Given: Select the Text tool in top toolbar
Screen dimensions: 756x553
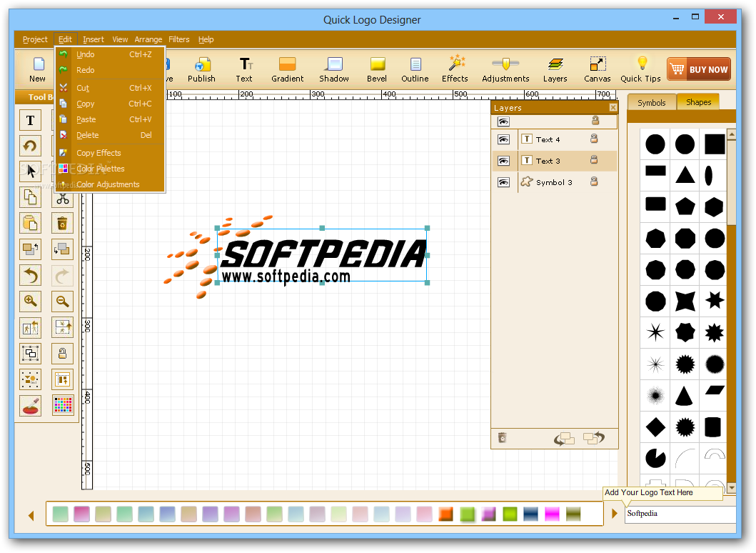Looking at the screenshot, I should tap(244, 69).
